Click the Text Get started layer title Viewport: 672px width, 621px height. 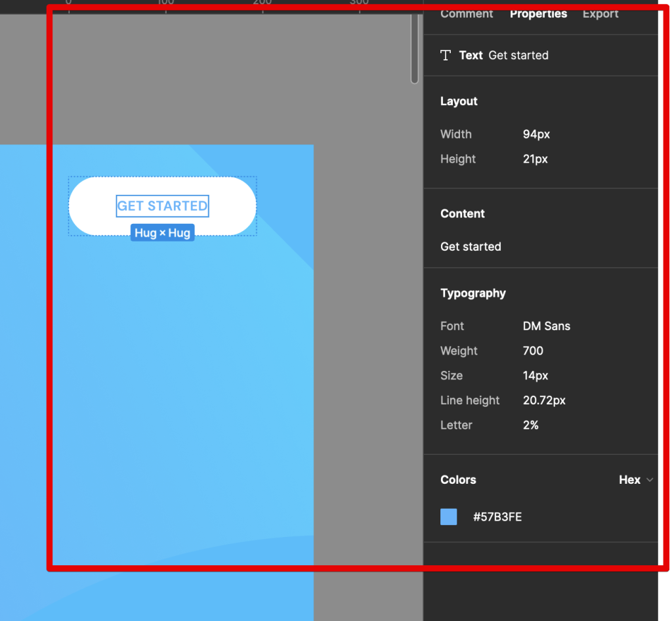(x=503, y=55)
